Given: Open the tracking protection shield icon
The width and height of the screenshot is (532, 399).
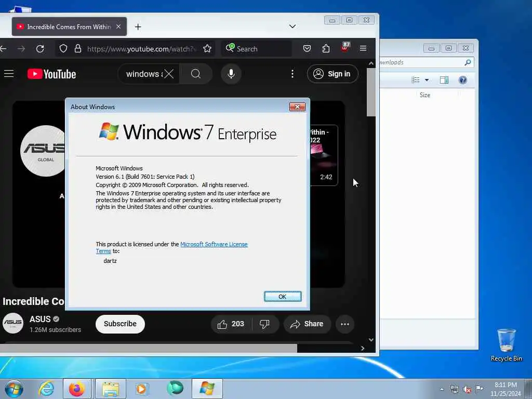Looking at the screenshot, I should pyautogui.click(x=63, y=48).
